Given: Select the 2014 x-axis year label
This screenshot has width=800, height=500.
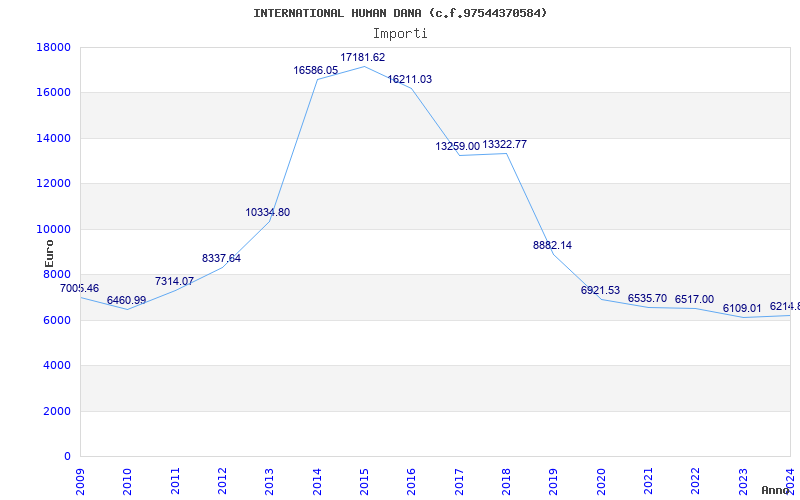Looking at the screenshot, I should pyautogui.click(x=317, y=482).
